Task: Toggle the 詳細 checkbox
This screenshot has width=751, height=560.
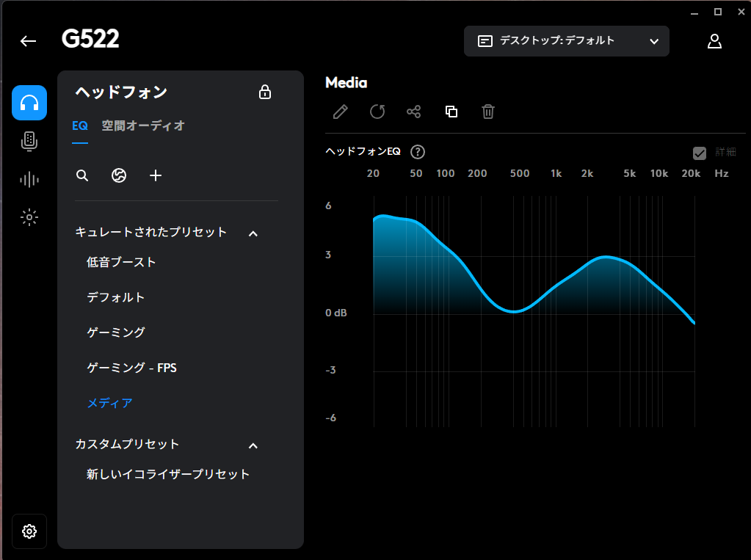Action: [700, 153]
